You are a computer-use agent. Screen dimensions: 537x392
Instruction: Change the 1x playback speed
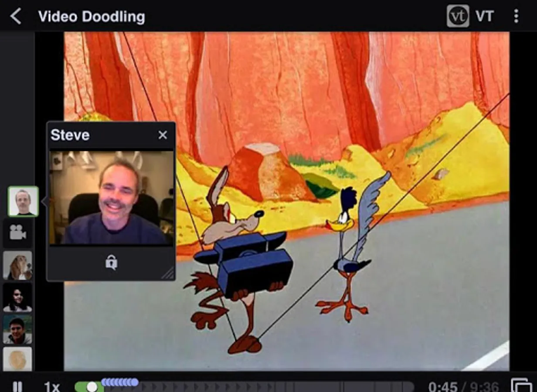pyautogui.click(x=52, y=387)
